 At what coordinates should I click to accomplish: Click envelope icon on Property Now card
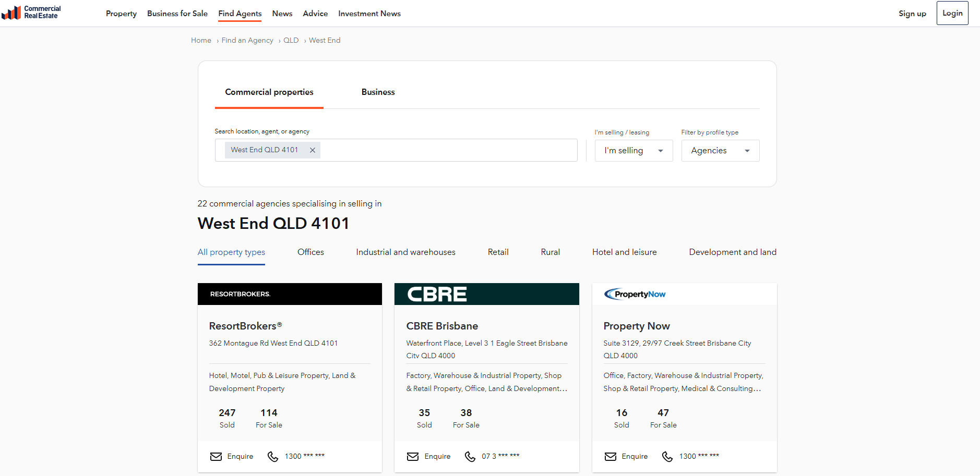click(x=610, y=457)
